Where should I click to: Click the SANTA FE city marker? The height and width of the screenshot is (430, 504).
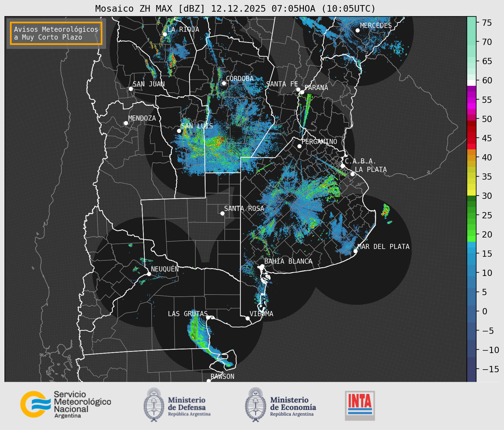[298, 89]
